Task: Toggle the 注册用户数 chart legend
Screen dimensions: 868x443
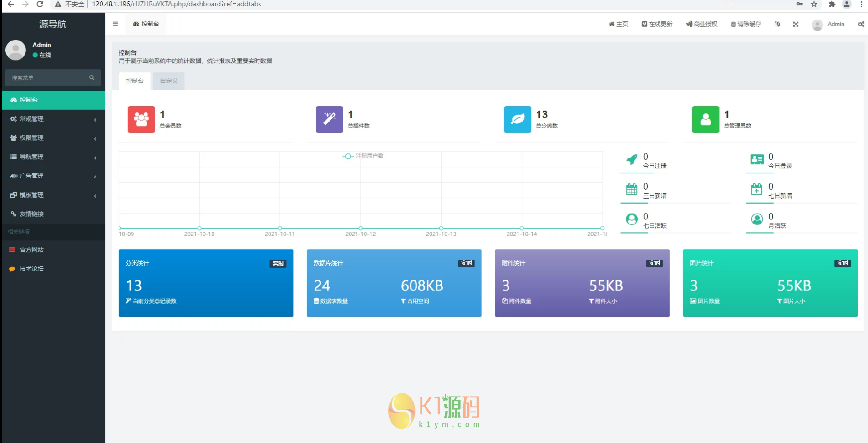Action: 363,156
